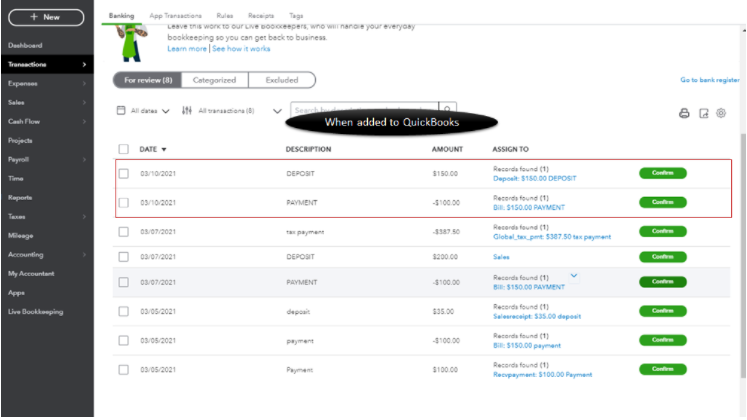Open Reports in the left sidebar
The width and height of the screenshot is (747, 420).
tap(20, 198)
